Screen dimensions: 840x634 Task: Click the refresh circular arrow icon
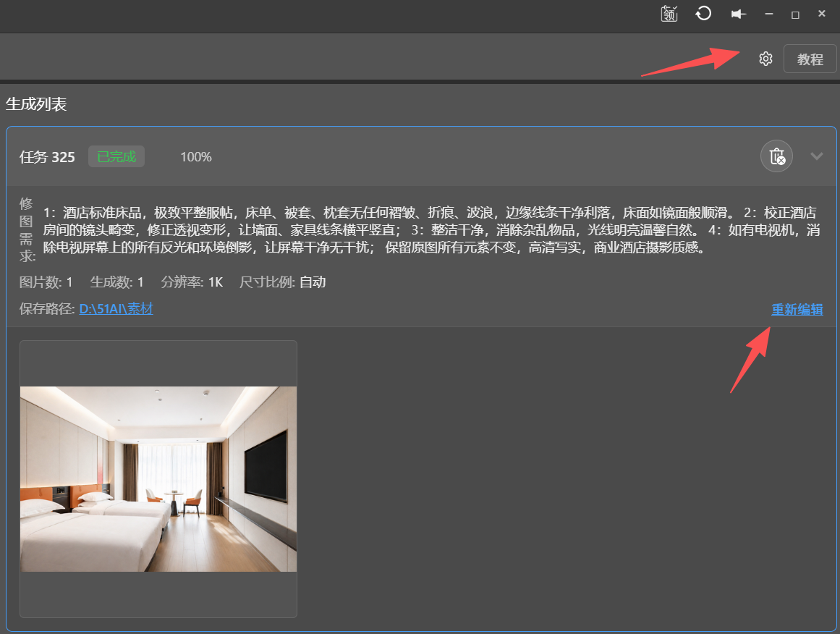point(703,14)
